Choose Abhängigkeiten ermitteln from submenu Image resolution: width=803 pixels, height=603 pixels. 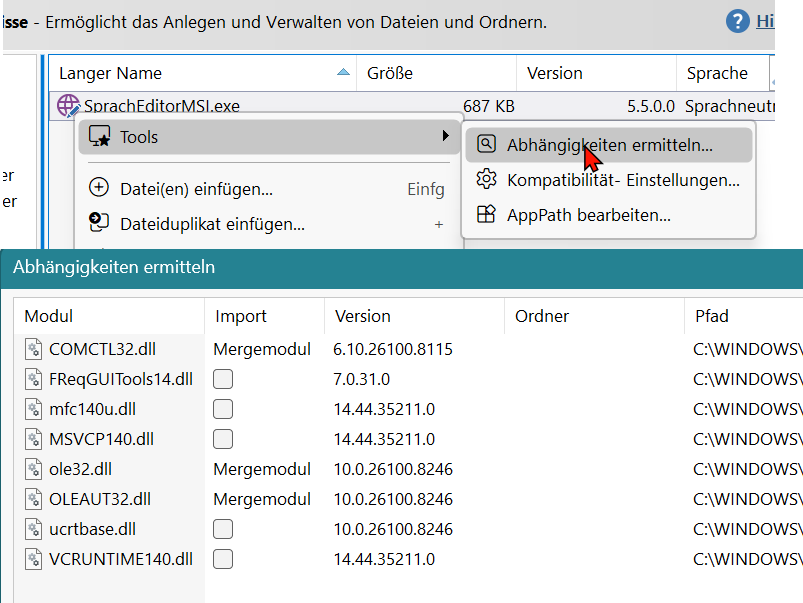609,145
